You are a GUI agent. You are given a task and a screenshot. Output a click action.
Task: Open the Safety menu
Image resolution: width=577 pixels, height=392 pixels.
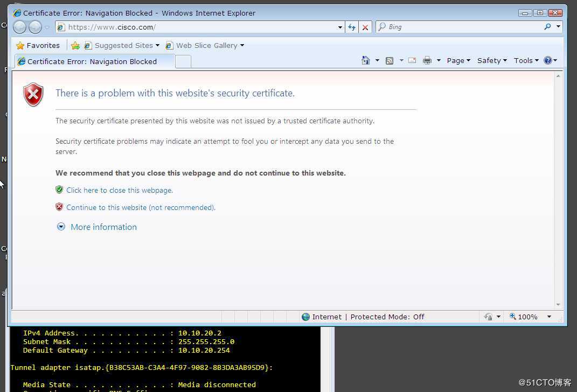click(492, 61)
